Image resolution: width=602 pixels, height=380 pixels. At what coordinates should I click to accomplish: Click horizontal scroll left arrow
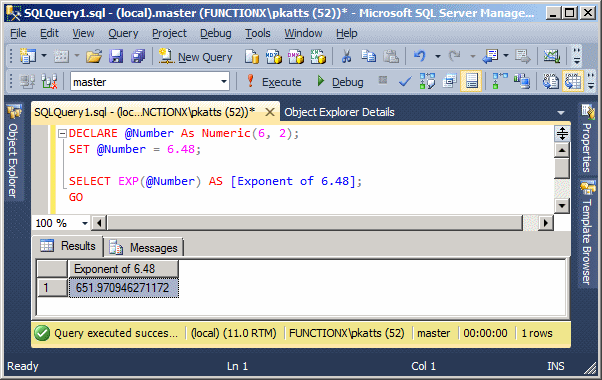point(99,223)
